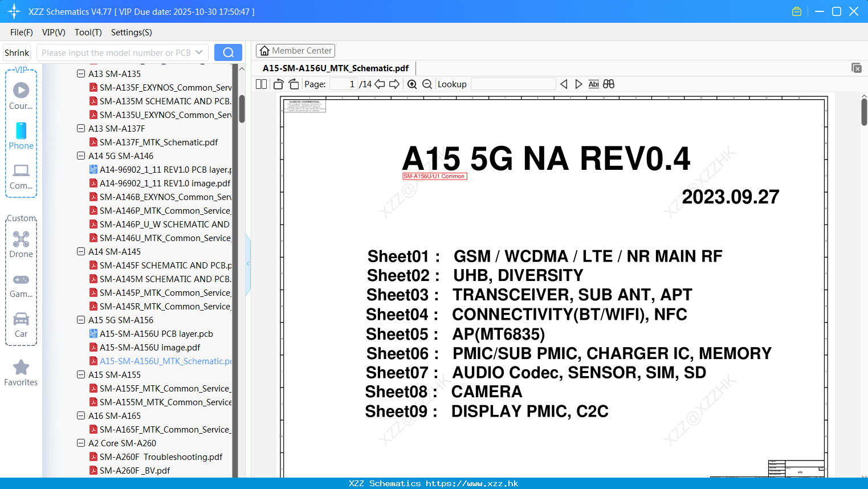Collapse left panel via splitter handle
Viewport: 868px width, 489px height.
pos(248,264)
